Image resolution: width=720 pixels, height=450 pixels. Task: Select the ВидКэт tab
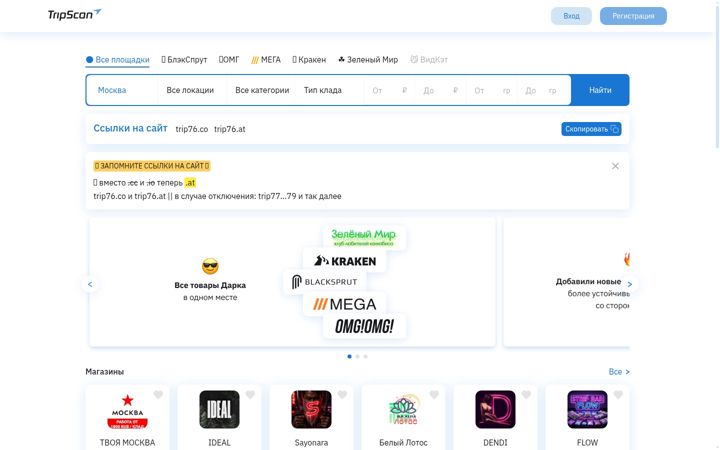tap(429, 60)
